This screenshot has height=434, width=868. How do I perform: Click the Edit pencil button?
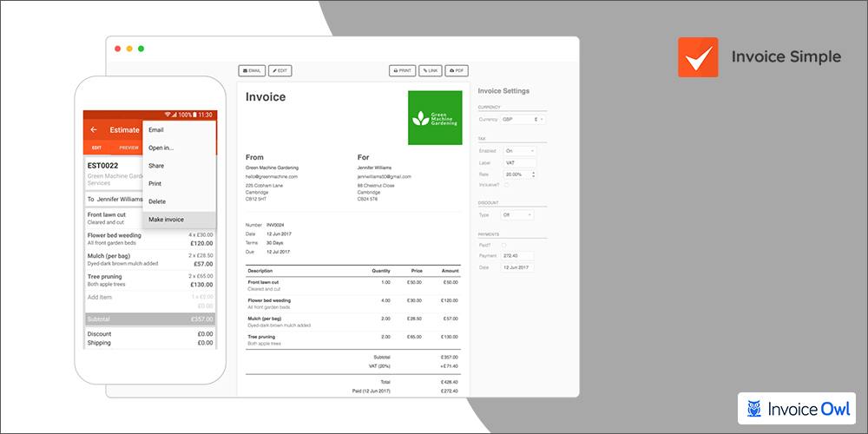tap(279, 70)
